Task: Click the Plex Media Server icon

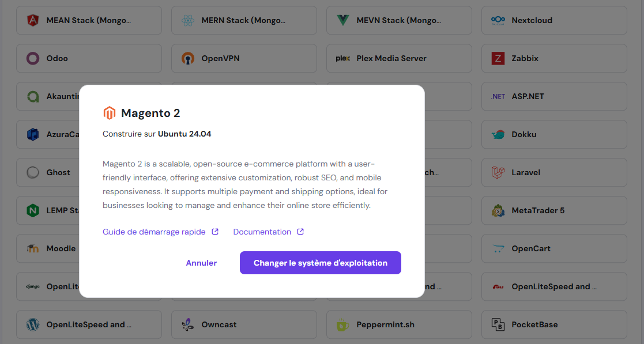Action: (342, 58)
